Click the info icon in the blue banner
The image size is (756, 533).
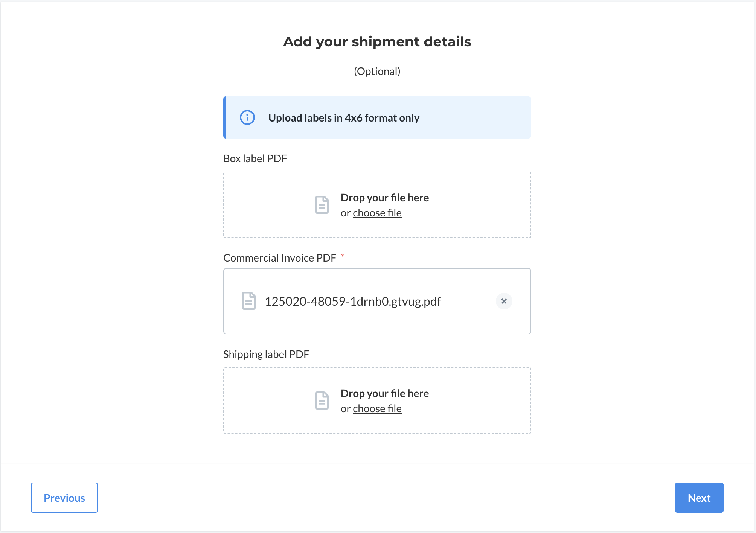247,117
